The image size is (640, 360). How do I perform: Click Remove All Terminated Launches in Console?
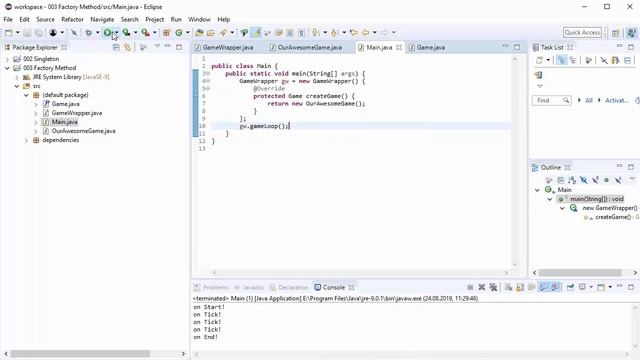tap(493, 287)
